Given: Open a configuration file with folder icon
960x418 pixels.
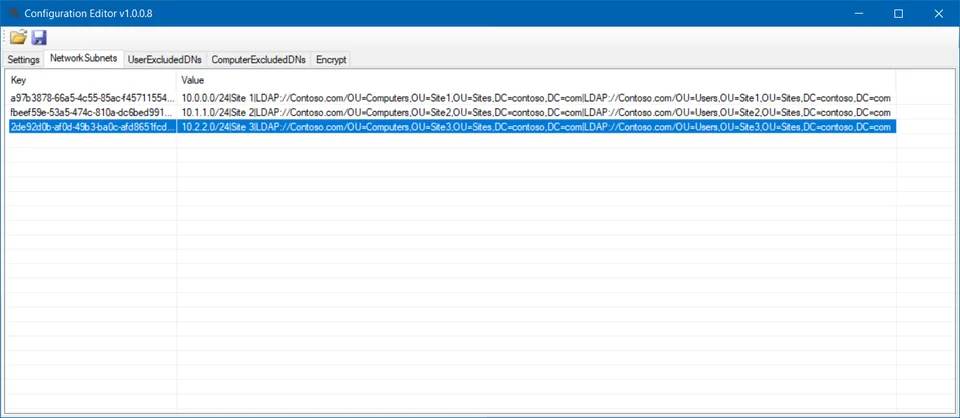Looking at the screenshot, I should pos(18,37).
